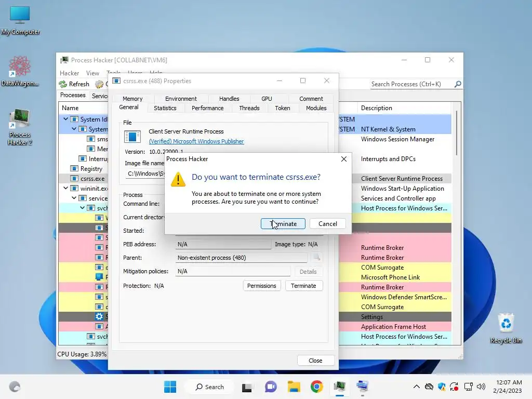Open the GPU tab
Viewport: 532px width, 399px height.
pyautogui.click(x=267, y=98)
